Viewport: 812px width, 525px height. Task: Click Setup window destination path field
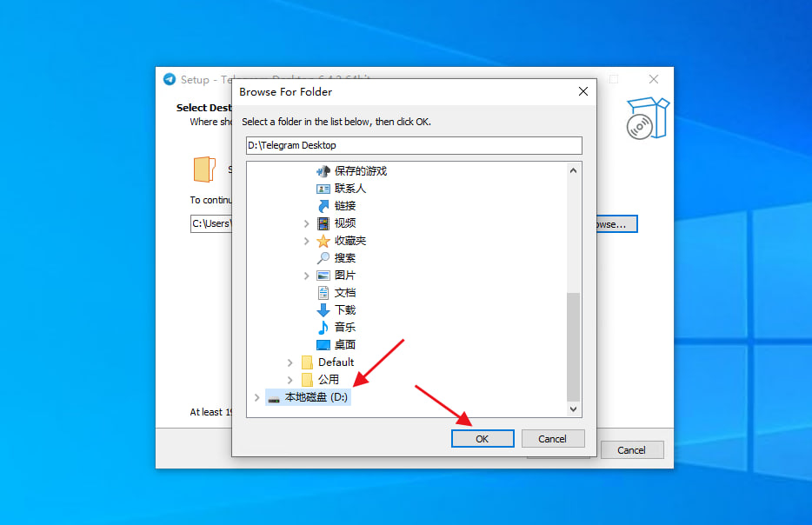[211, 223]
